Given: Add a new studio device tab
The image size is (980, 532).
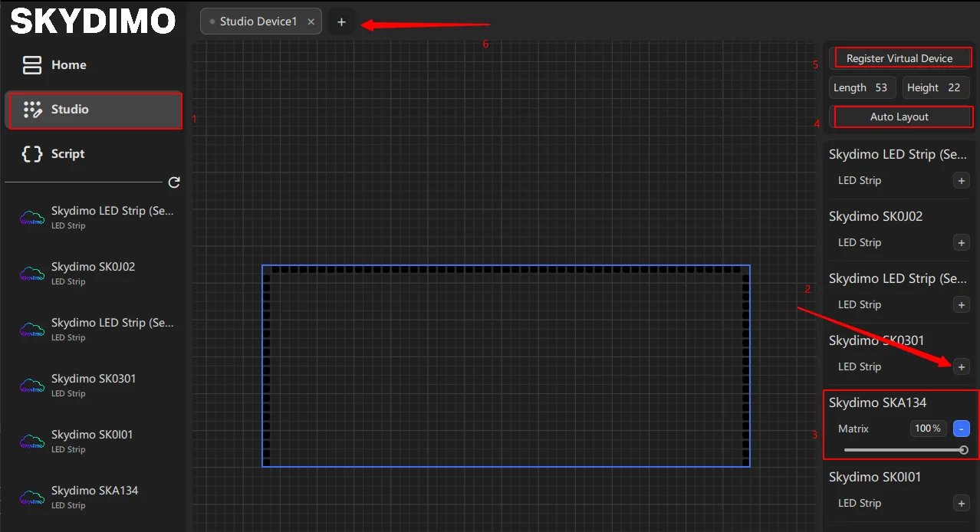Looking at the screenshot, I should coord(341,22).
